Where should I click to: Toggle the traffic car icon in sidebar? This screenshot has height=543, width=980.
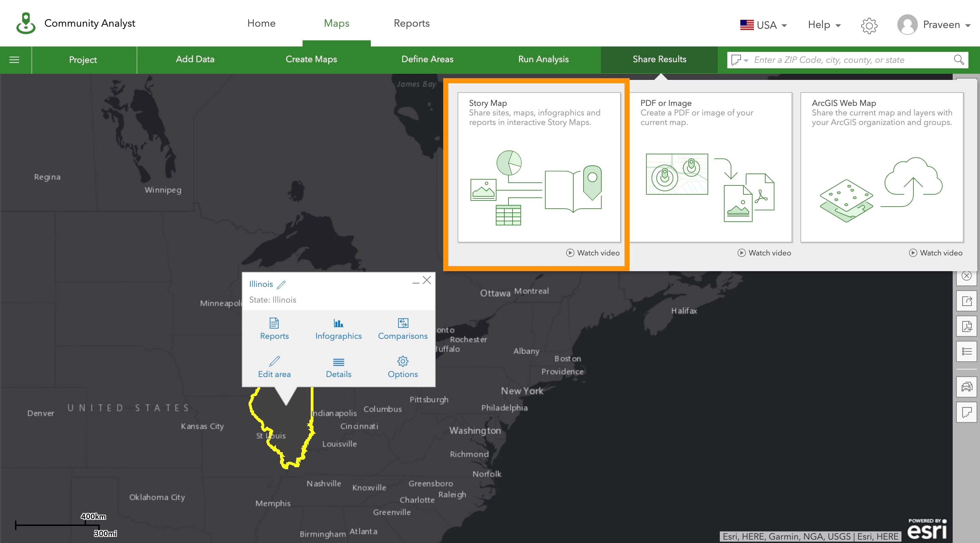pos(967,387)
